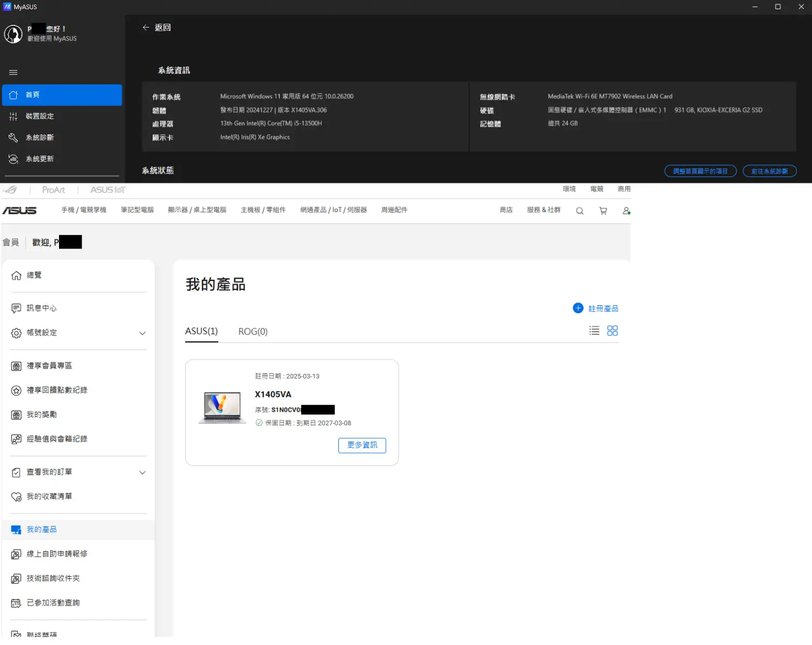Screen dimensions: 812x645
Task: Click the 更多資訊 button
Action: [x=362, y=445]
